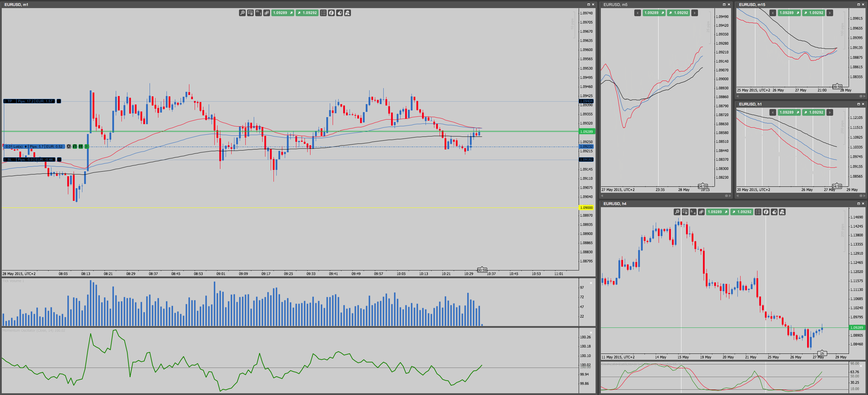Screen dimensions: 868x395
Task: Click position protection shield icon
Action: click(x=69, y=147)
